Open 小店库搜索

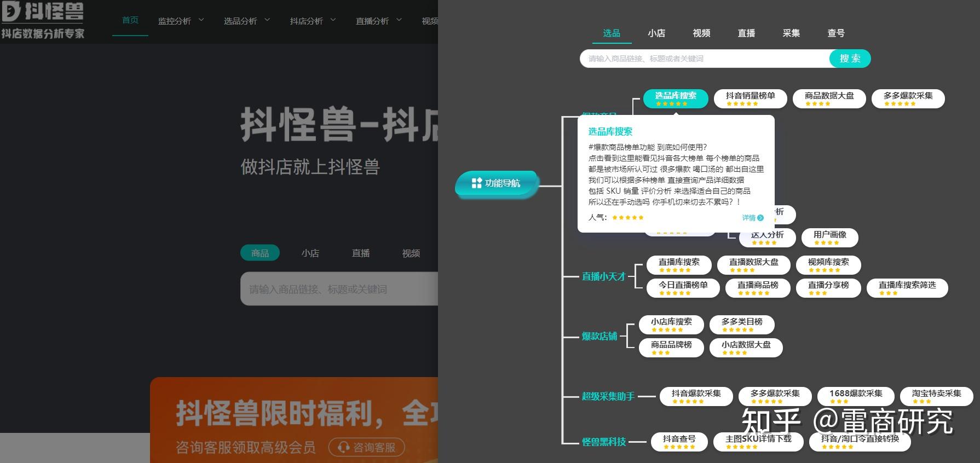pyautogui.click(x=671, y=325)
